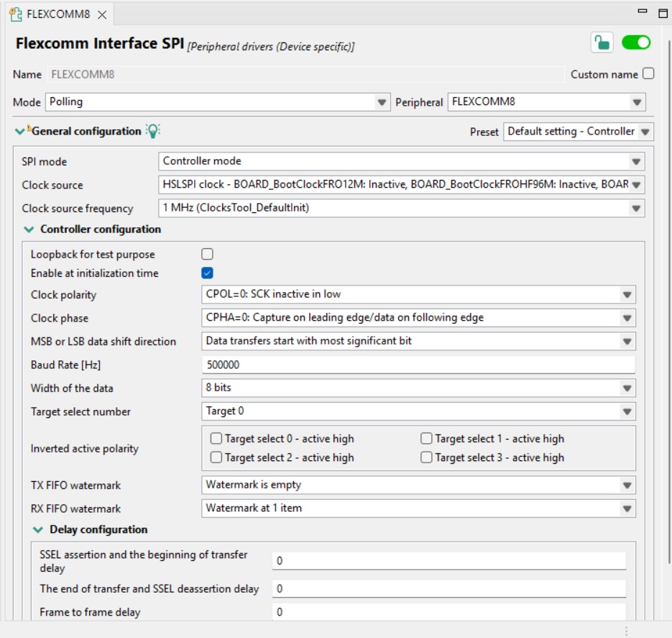Image resolution: width=672 pixels, height=638 pixels.
Task: Open the Width of the data dropdown
Action: coord(418,388)
